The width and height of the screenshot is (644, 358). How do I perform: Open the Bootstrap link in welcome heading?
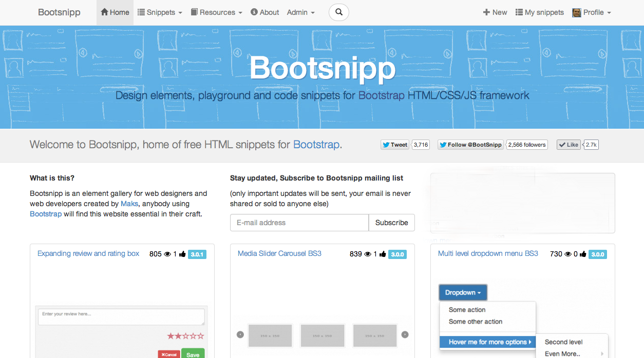click(x=316, y=145)
